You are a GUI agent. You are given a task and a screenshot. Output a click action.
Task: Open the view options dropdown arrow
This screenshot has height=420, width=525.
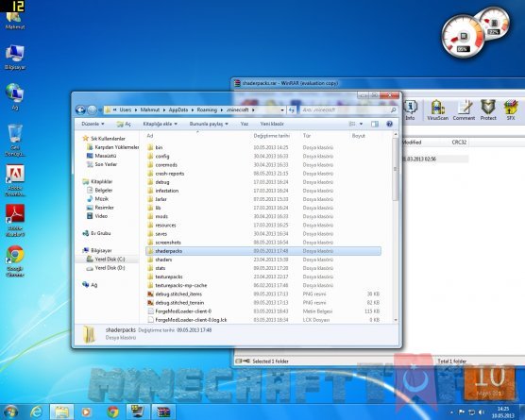[x=361, y=124]
